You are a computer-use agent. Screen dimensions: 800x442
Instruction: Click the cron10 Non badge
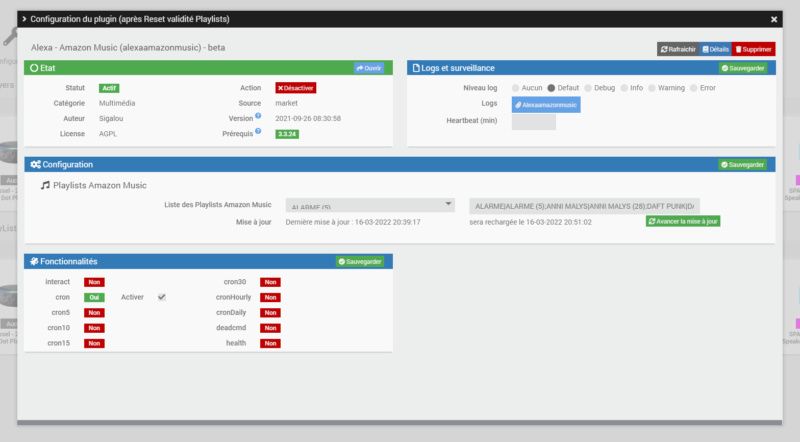click(94, 328)
